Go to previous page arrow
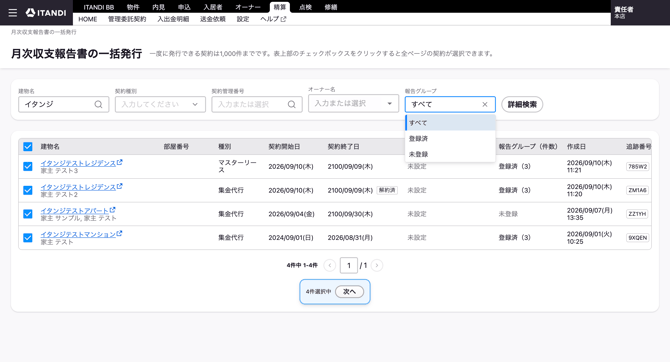Image resolution: width=670 pixels, height=362 pixels. pyautogui.click(x=329, y=265)
